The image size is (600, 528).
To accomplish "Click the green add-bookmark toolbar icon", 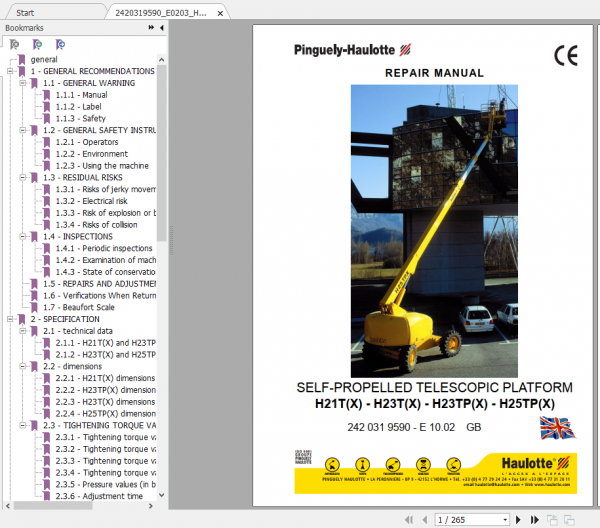I will pos(38,44).
